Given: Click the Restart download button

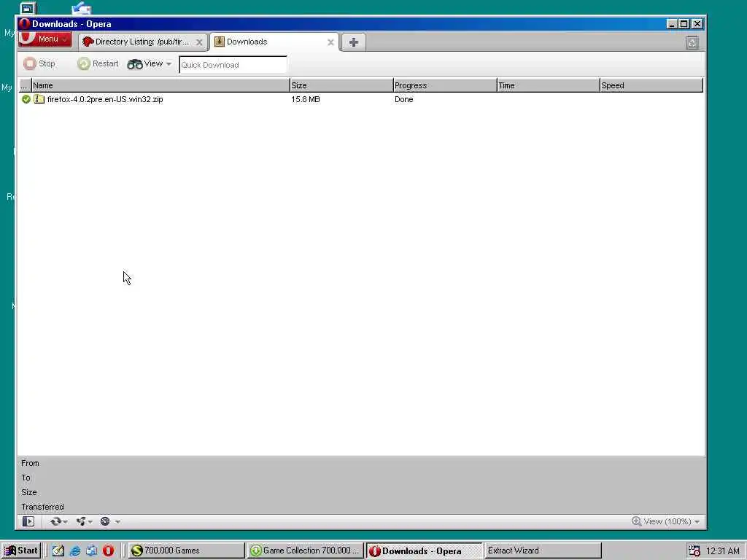Looking at the screenshot, I should tap(98, 63).
